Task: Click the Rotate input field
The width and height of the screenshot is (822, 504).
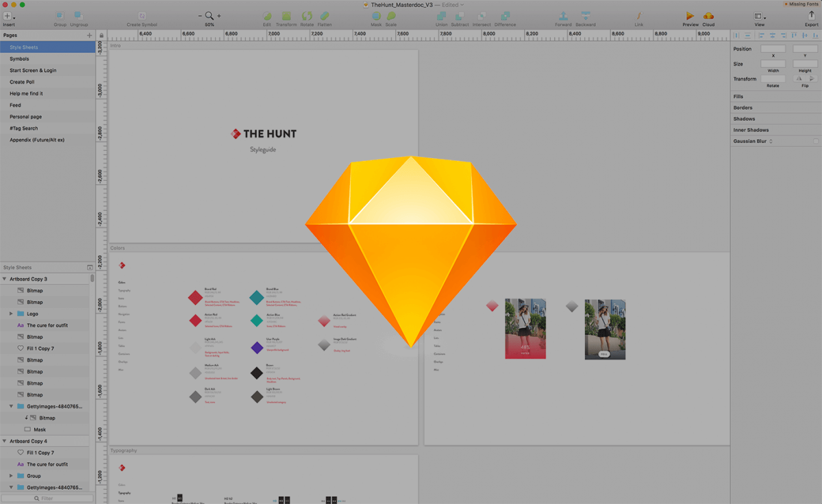Action: coord(773,79)
